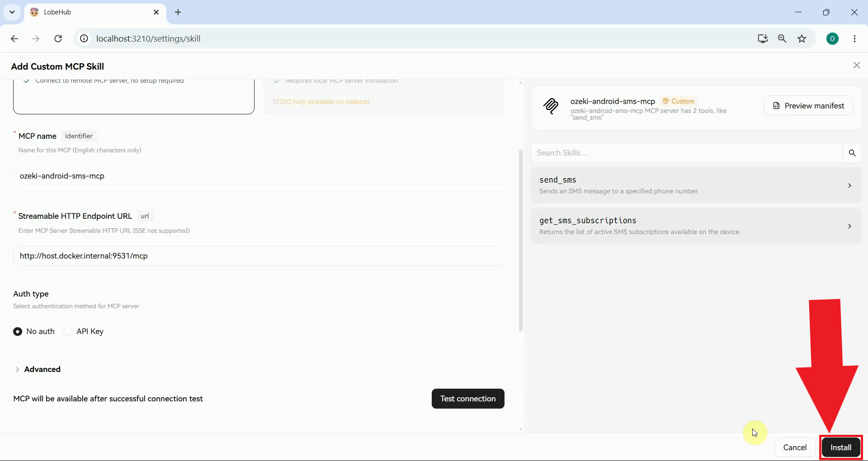
Task: Open the zoom magnifier icon in address bar
Action: tap(782, 39)
